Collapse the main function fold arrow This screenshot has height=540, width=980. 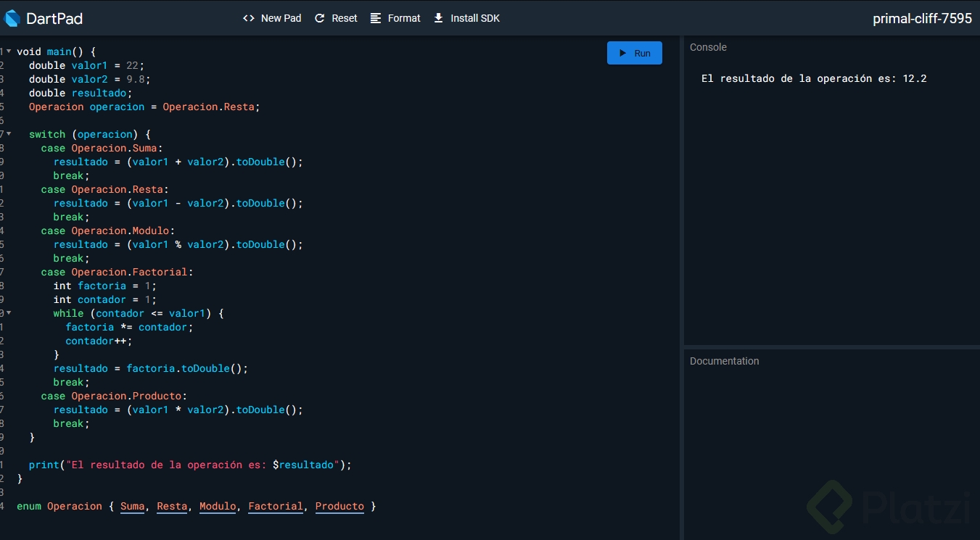point(9,51)
